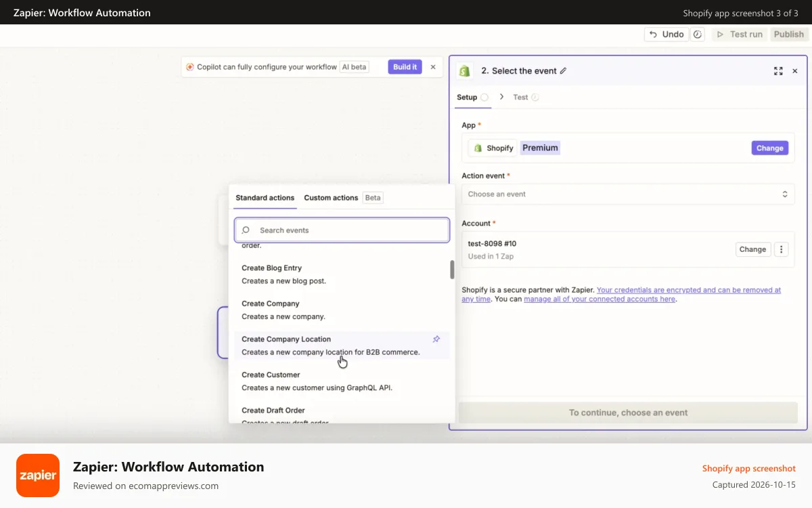Choose Create Customer action
Viewport: 812px width, 508px height.
pos(342,381)
